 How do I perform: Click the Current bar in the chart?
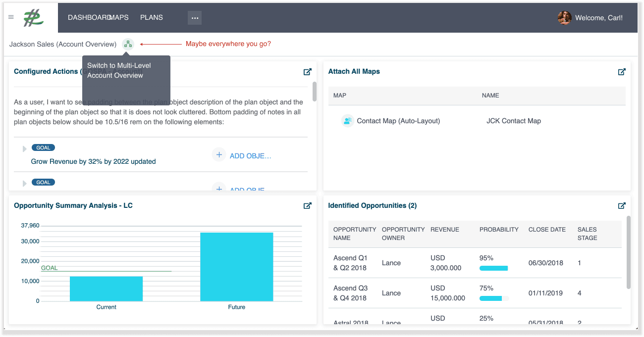(106, 289)
